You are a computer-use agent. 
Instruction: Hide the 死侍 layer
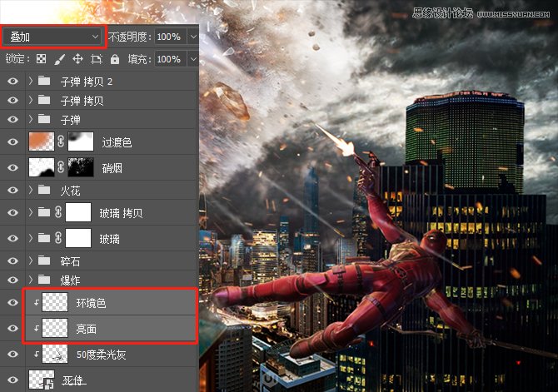click(x=12, y=380)
